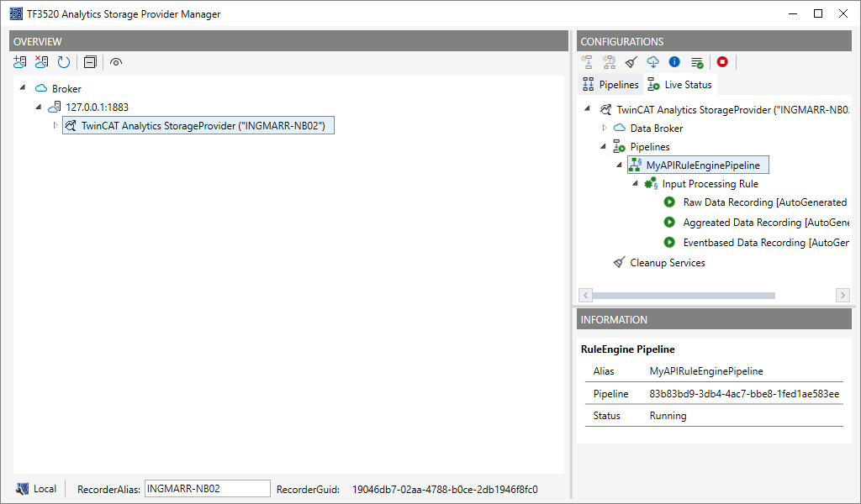Refresh the Overview broker list
Image resolution: width=861 pixels, height=504 pixels.
click(x=64, y=62)
